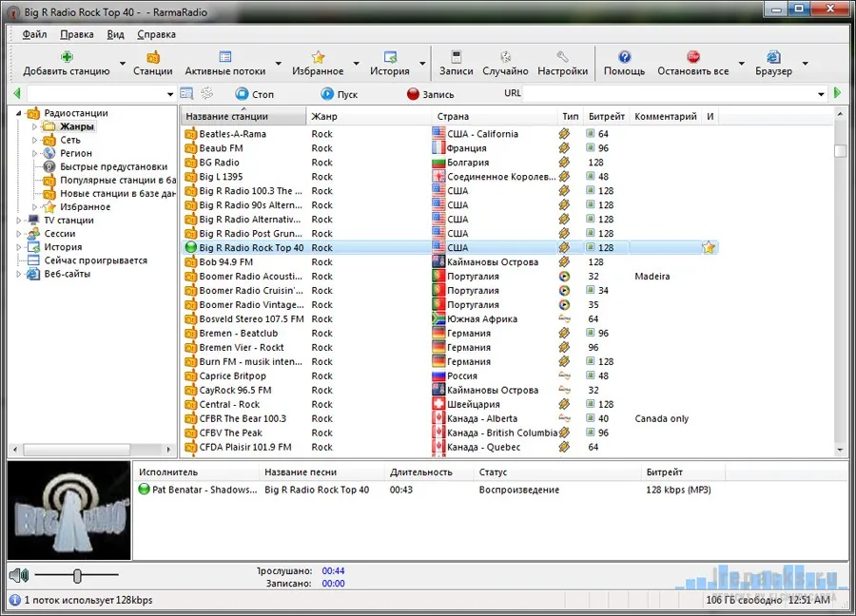Open dropdown arrow next to Добавить станцию
856x616 pixels.
coord(123,64)
